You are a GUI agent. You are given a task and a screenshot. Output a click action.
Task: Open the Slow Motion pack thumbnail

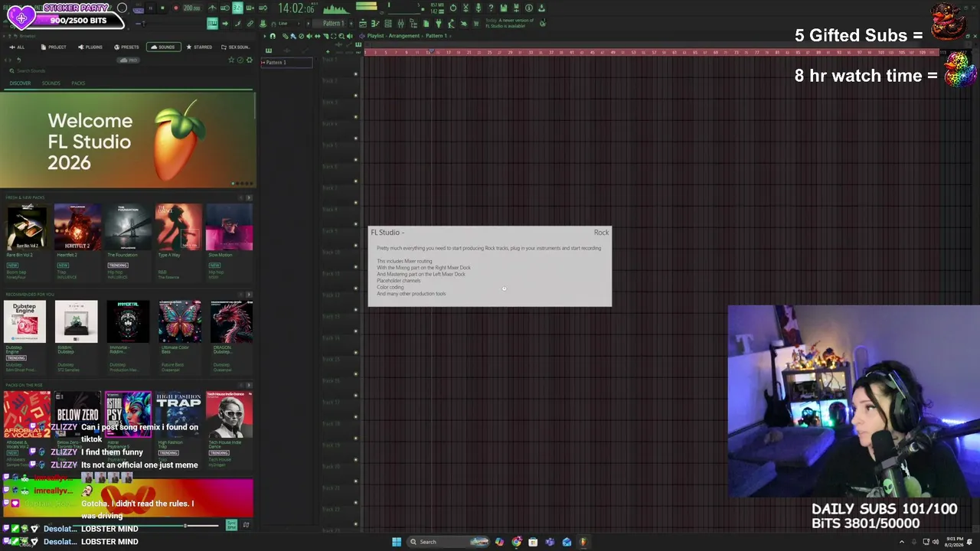point(229,227)
